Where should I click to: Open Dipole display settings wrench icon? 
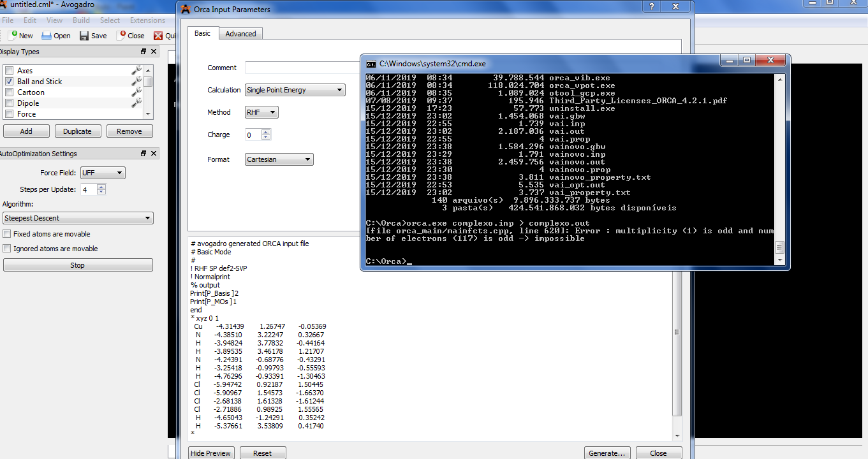[x=136, y=103]
